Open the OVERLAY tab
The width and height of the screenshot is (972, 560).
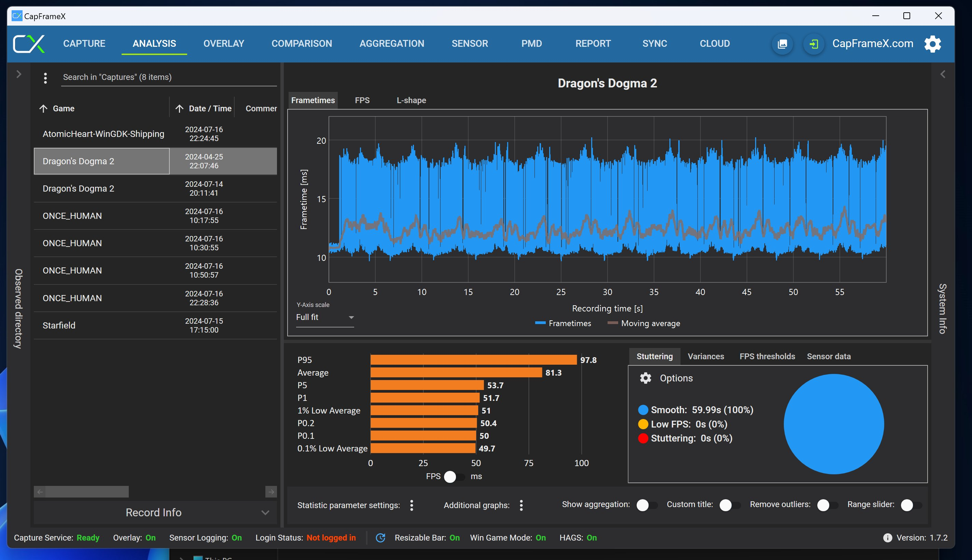click(223, 43)
